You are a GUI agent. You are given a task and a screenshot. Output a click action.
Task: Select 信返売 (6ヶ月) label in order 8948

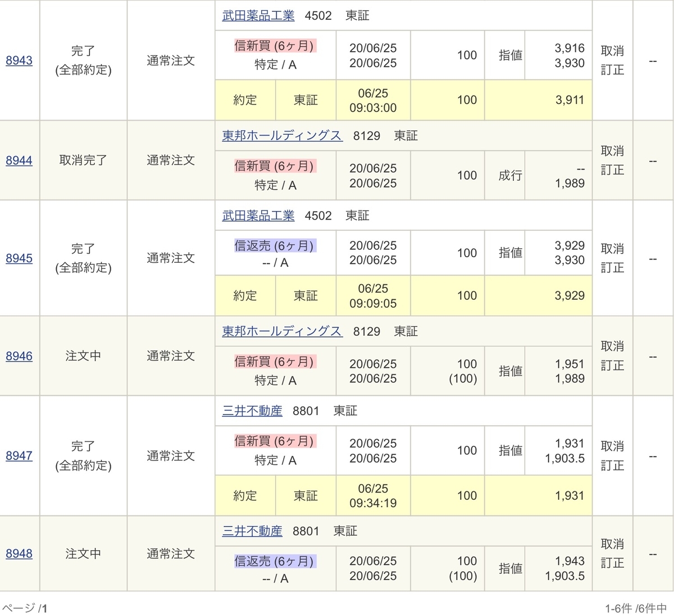click(x=275, y=562)
